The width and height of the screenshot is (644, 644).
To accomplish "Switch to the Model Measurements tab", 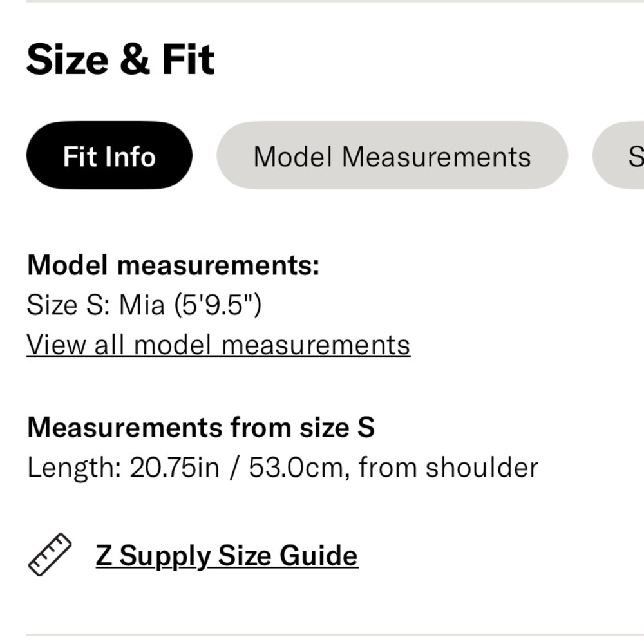I will coord(392,155).
